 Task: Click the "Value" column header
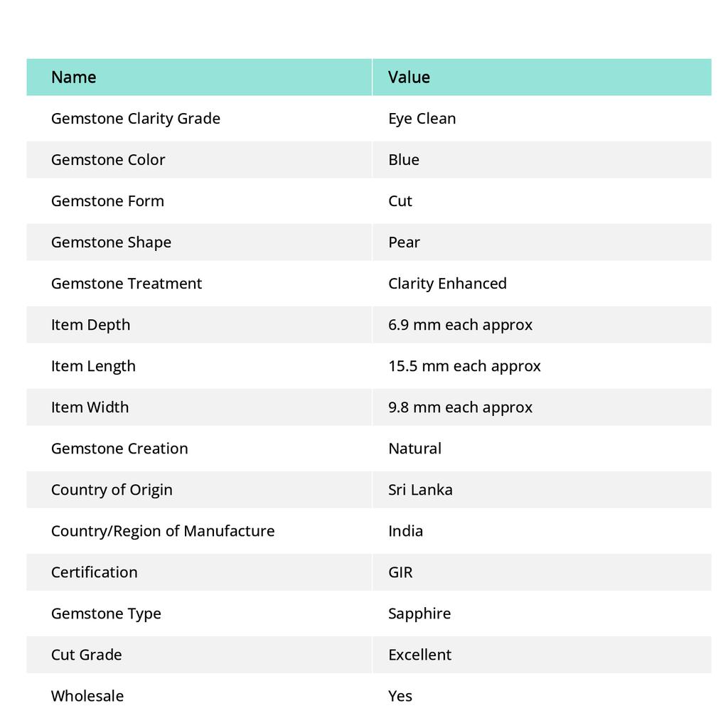[409, 77]
